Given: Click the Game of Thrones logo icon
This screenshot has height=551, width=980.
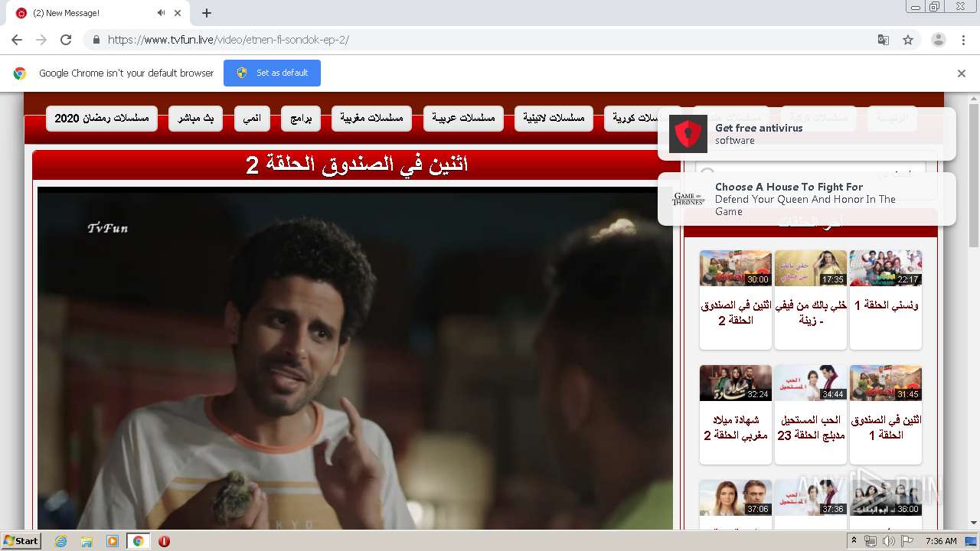Looking at the screenshot, I should (688, 199).
